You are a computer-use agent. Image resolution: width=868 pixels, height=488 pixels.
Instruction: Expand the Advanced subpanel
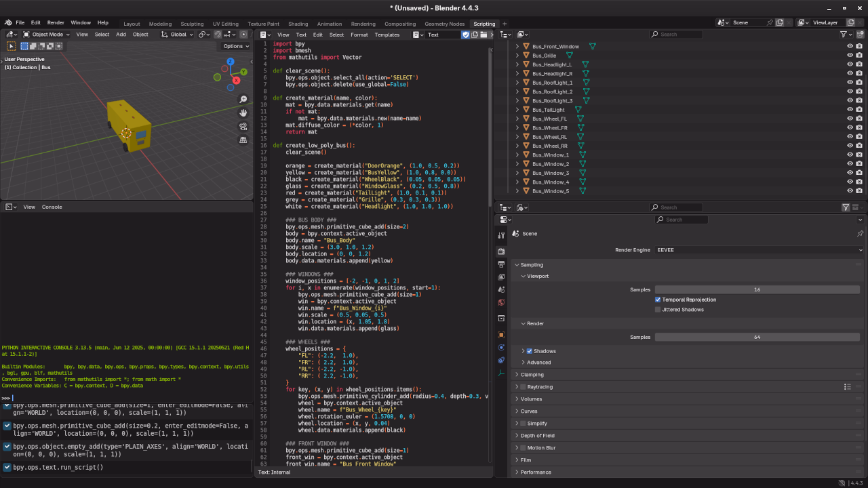click(x=539, y=363)
